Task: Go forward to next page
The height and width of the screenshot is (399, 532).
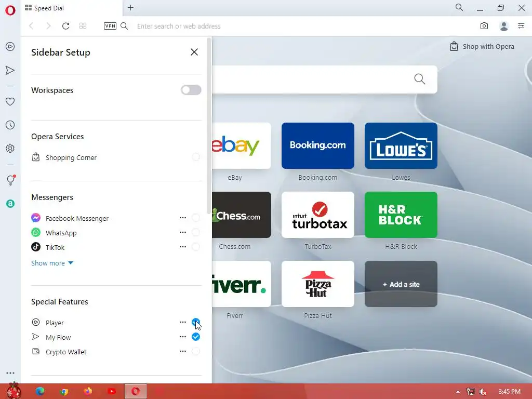Action: (x=48, y=26)
